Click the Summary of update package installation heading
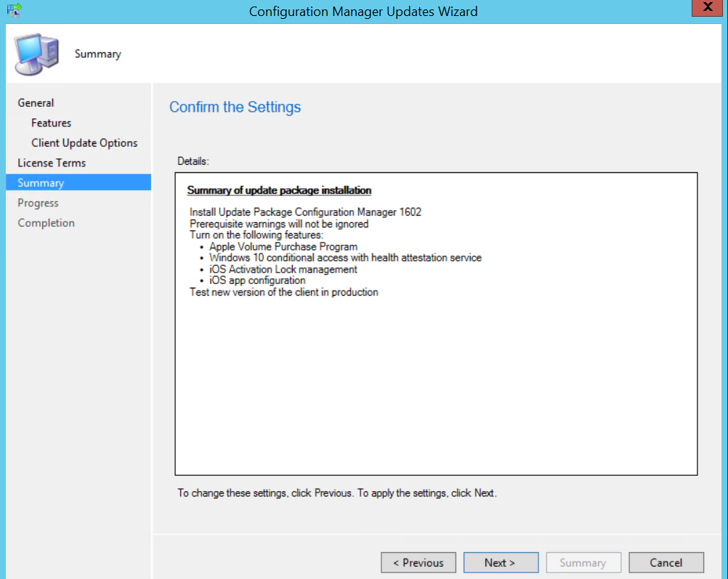This screenshot has width=728, height=579. (279, 190)
